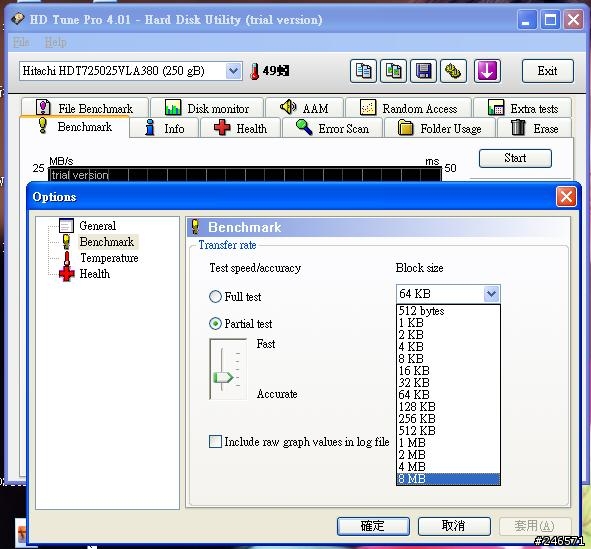This screenshot has height=549, width=591.
Task: Open the Extra tests tab
Action: [523, 108]
